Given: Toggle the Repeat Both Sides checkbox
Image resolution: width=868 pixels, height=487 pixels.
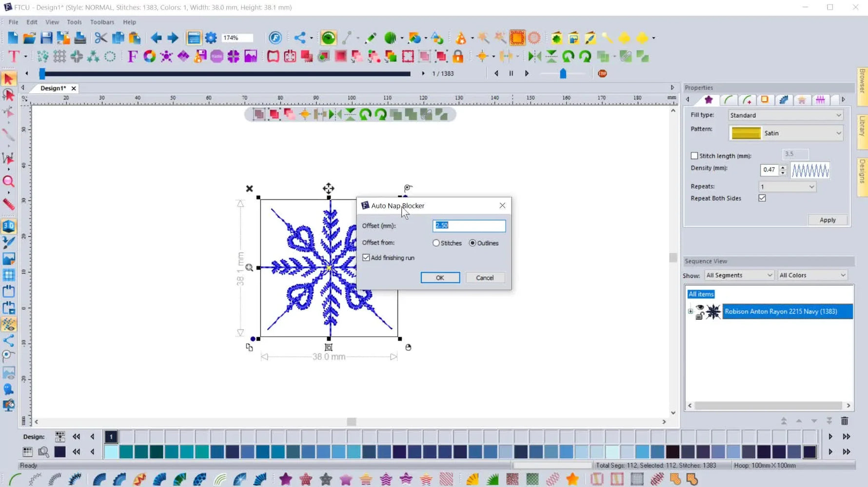Looking at the screenshot, I should pos(762,198).
